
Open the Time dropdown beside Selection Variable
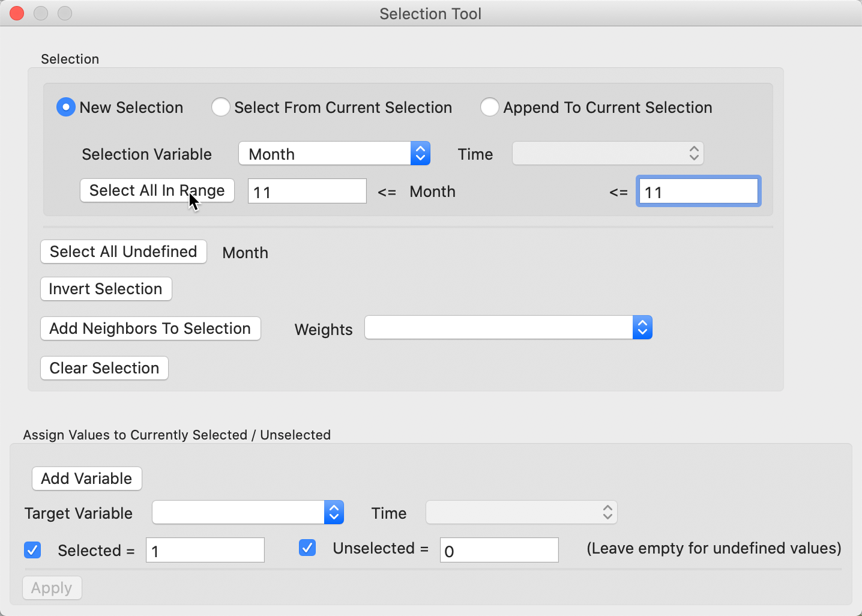(607, 154)
